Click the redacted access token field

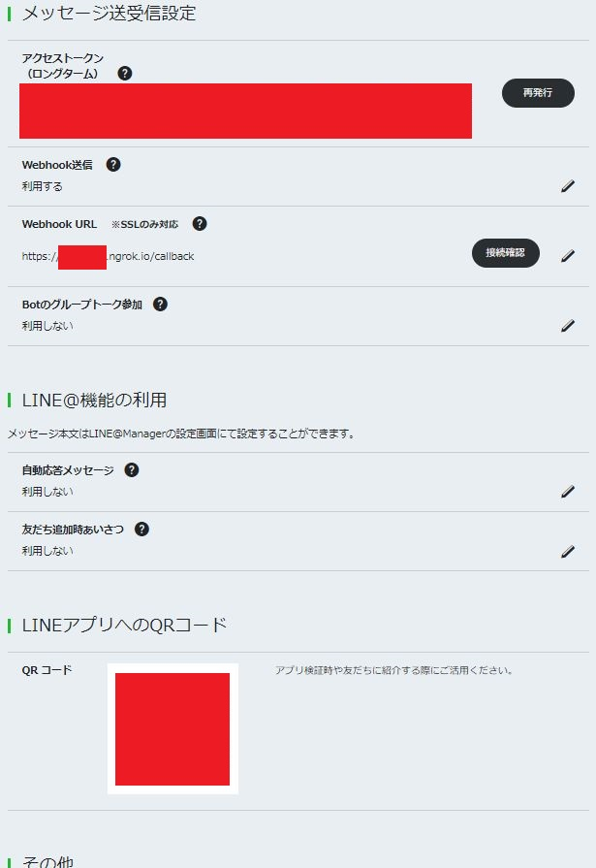click(x=246, y=111)
